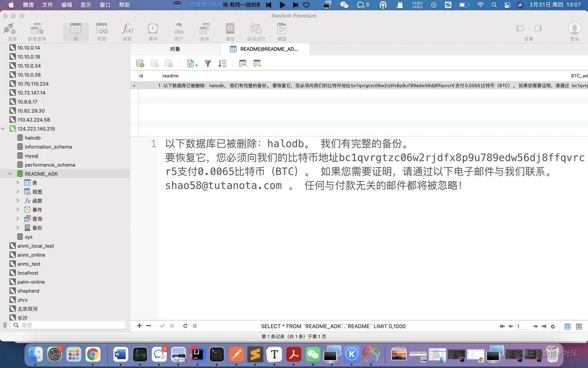Click the Wi-Fi icon in menu bar
588x368 pixels.
481,5
